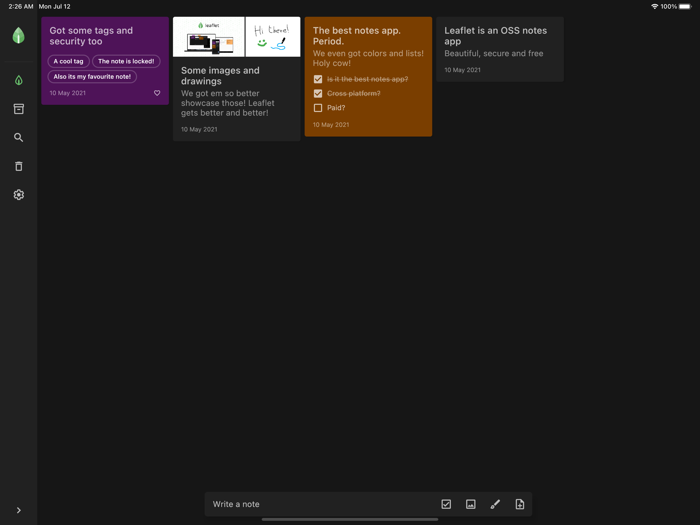This screenshot has width=700, height=525.
Task: Open 'Leaflet is an OSS notes app' note
Action: click(x=500, y=49)
